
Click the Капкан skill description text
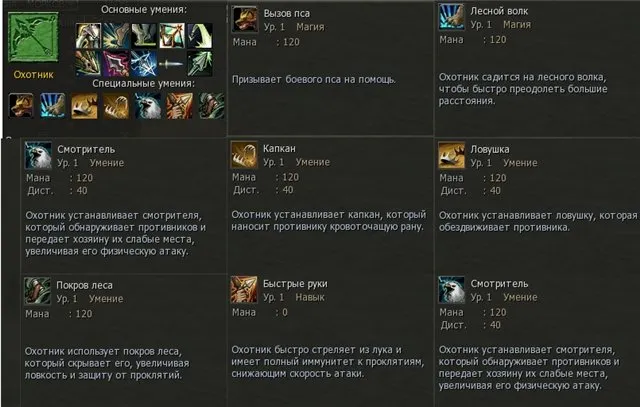(329, 221)
